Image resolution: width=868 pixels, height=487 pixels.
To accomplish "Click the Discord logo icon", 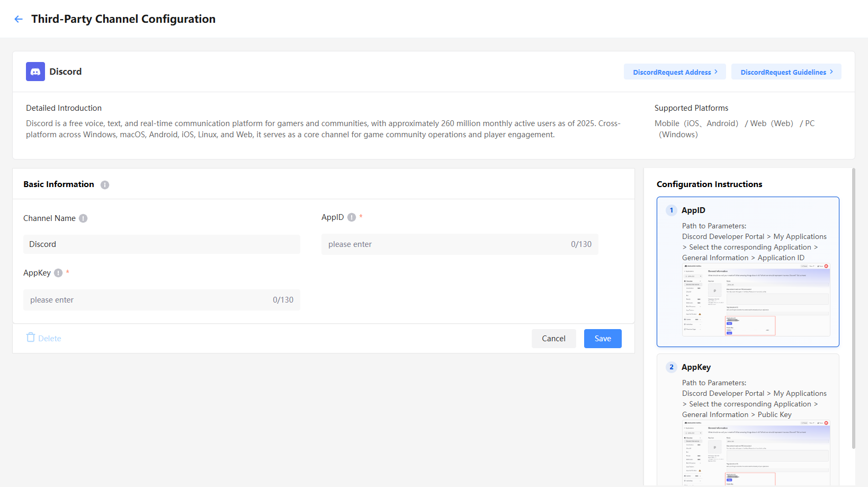I will coord(35,72).
